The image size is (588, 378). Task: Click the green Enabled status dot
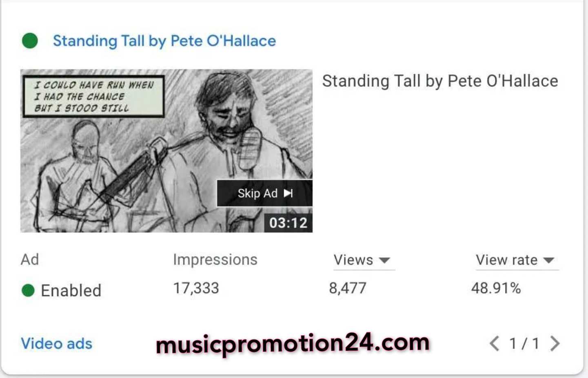tap(28, 291)
